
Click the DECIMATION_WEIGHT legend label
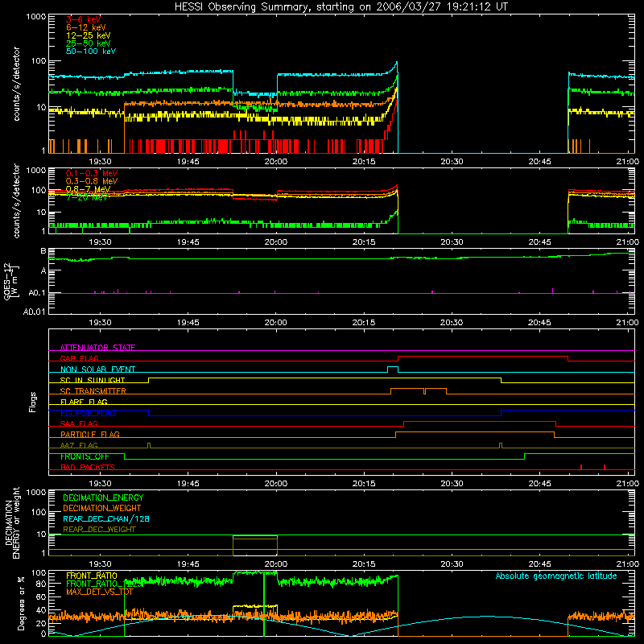(x=102, y=508)
